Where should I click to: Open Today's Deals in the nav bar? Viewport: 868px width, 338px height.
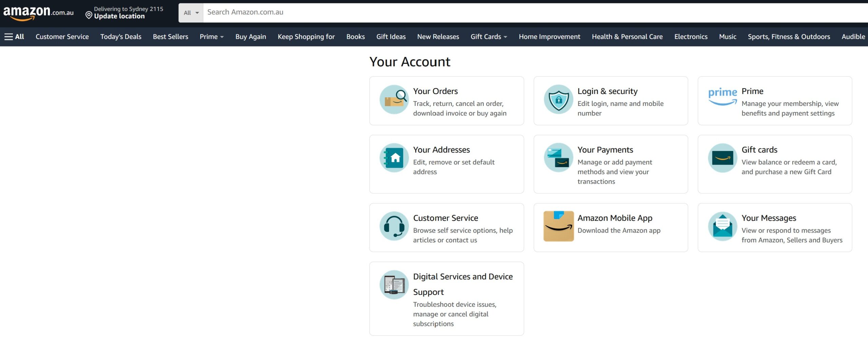point(121,37)
